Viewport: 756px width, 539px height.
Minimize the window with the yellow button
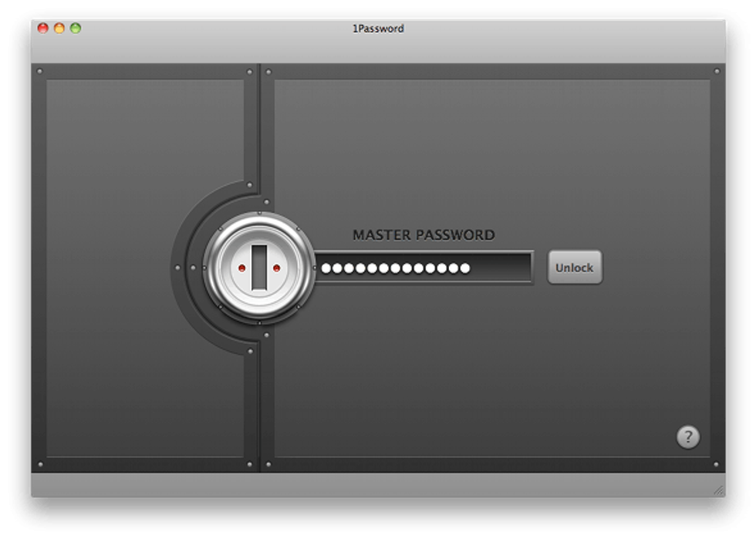[x=59, y=29]
